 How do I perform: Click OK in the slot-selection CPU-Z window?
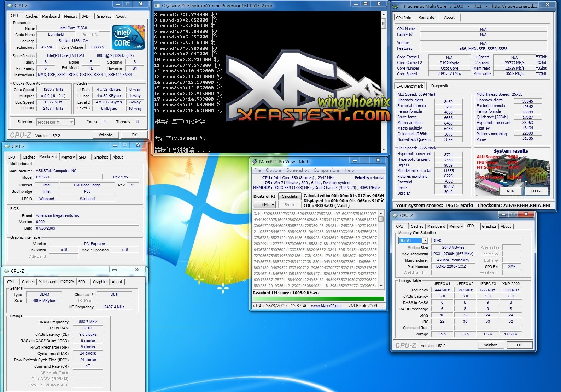click(x=519, y=345)
